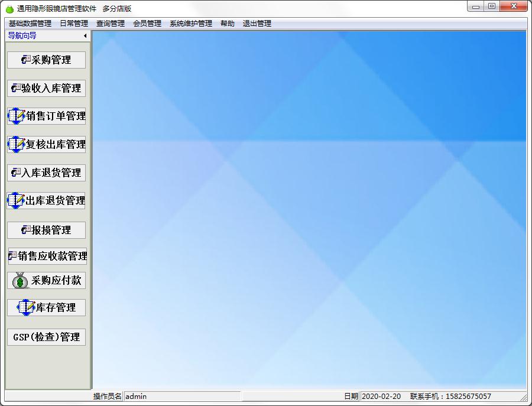This screenshot has height=406, width=532.
Task: Click the 采购管理 button
Action: (46, 60)
